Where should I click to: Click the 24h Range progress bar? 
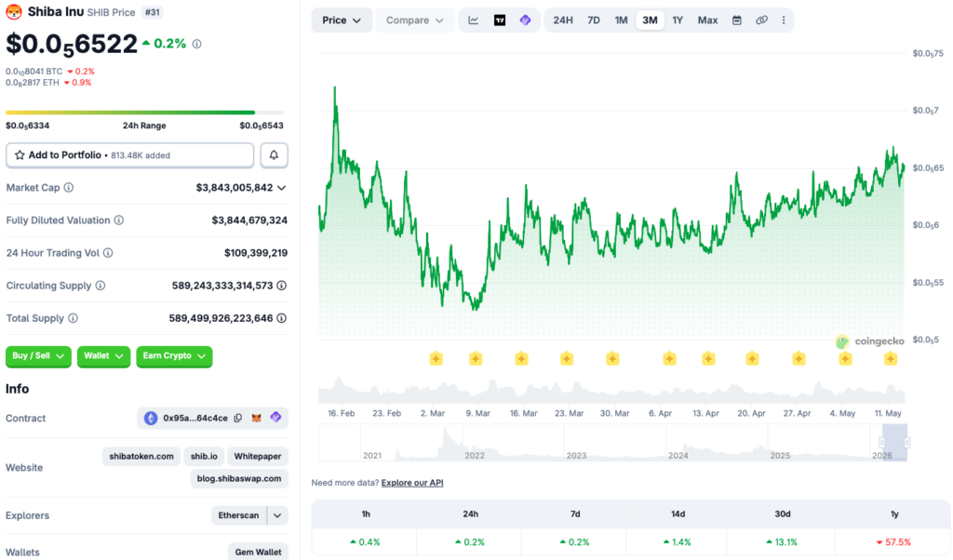tap(144, 113)
